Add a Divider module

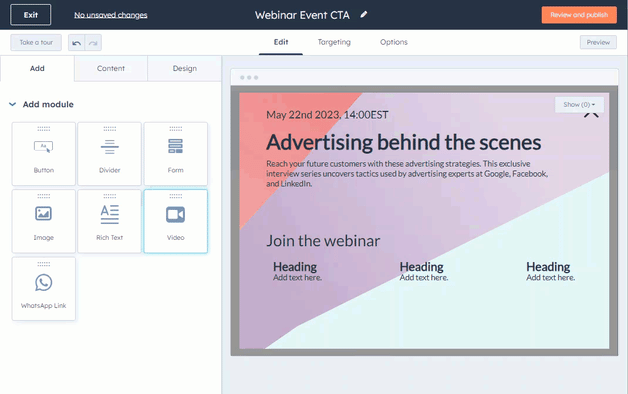click(109, 154)
